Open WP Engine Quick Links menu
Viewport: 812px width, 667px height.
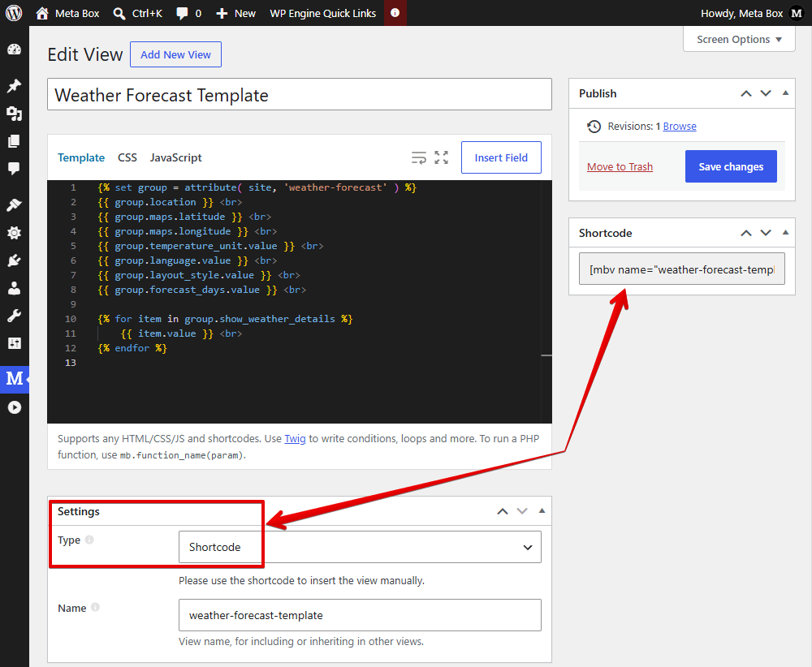(x=322, y=13)
